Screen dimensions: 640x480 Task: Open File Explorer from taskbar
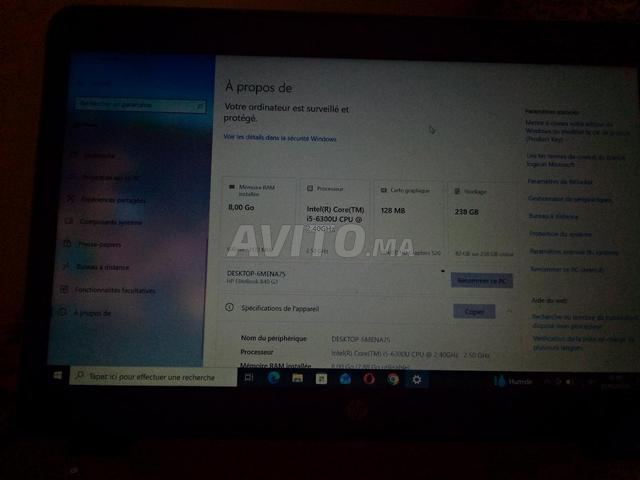[x=297, y=378]
